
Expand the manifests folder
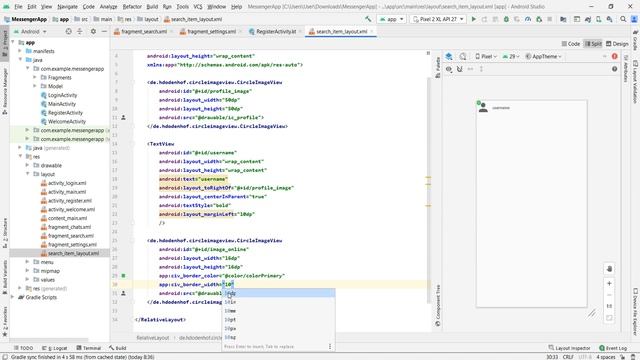(20, 51)
